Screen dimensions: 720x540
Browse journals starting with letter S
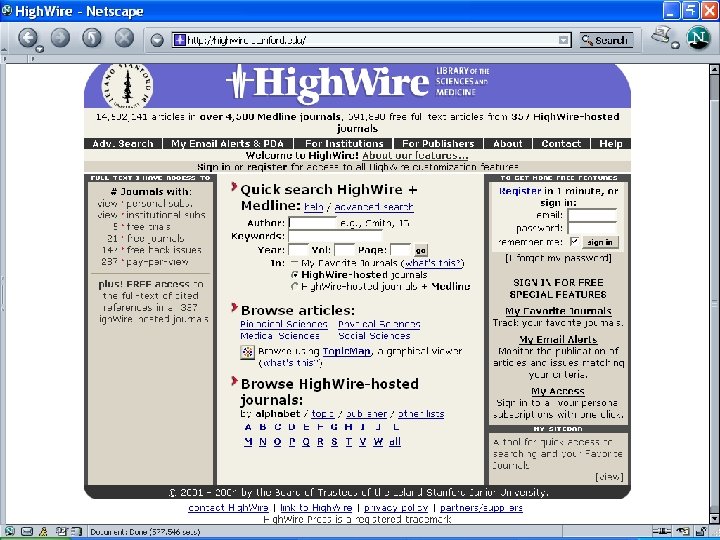tap(334, 442)
